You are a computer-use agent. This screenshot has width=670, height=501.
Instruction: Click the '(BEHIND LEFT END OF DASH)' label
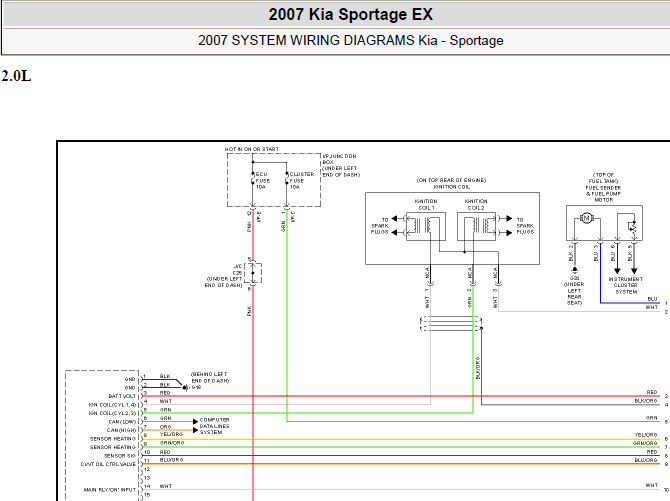pos(209,377)
